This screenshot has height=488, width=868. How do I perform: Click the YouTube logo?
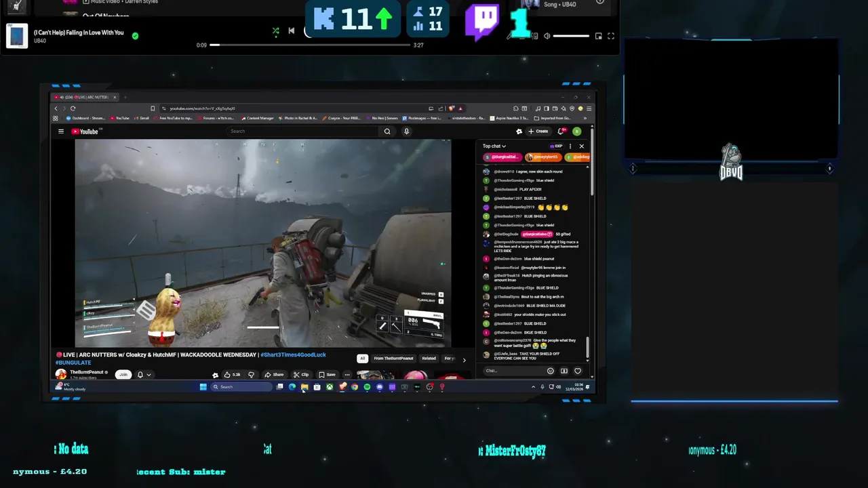point(86,131)
